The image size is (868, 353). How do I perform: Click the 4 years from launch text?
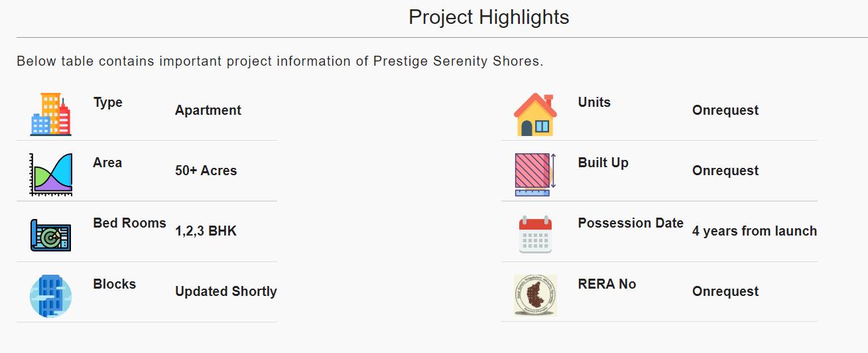[x=755, y=231]
